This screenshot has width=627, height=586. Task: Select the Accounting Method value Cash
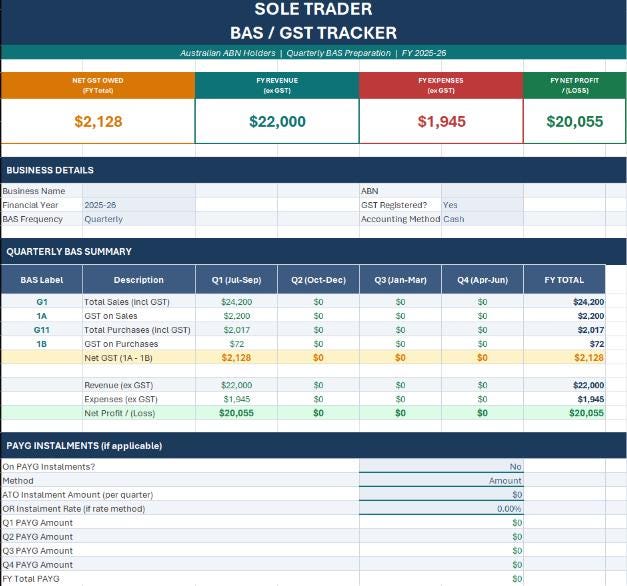click(x=453, y=219)
